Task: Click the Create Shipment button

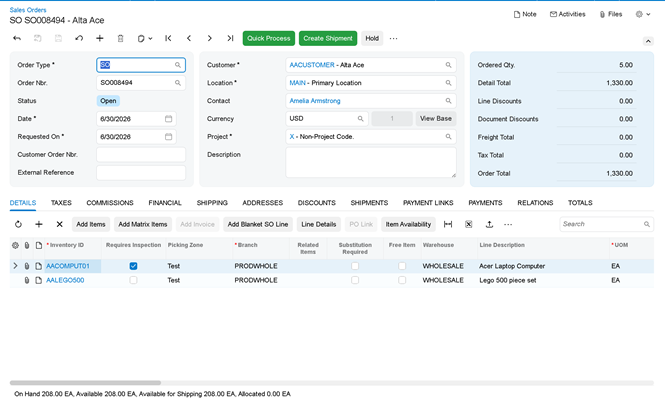Action: (x=328, y=38)
